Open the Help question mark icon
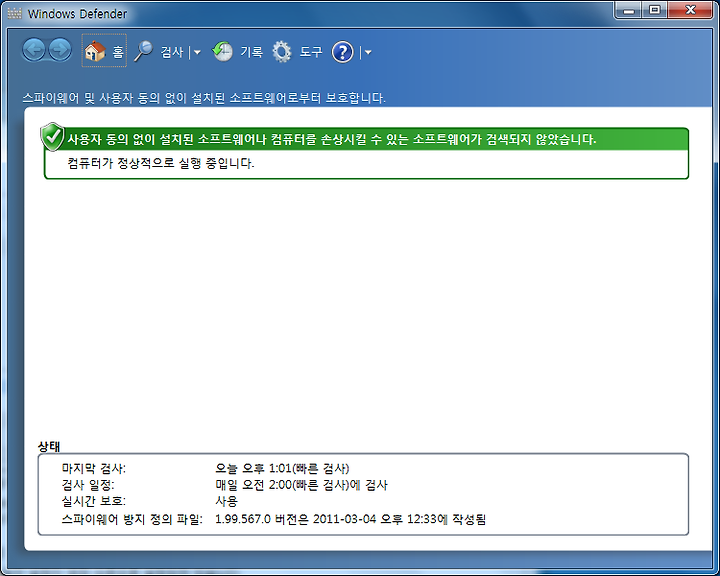 [x=343, y=52]
